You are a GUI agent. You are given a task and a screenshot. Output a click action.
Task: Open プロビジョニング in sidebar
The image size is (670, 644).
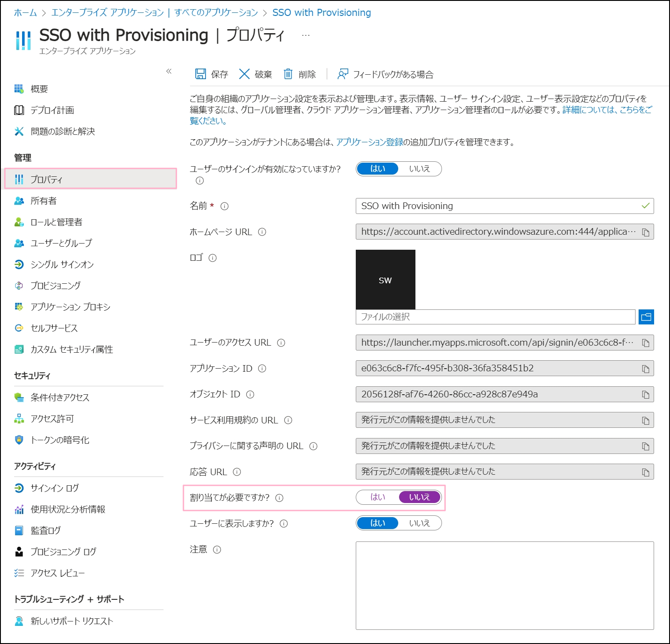click(55, 286)
